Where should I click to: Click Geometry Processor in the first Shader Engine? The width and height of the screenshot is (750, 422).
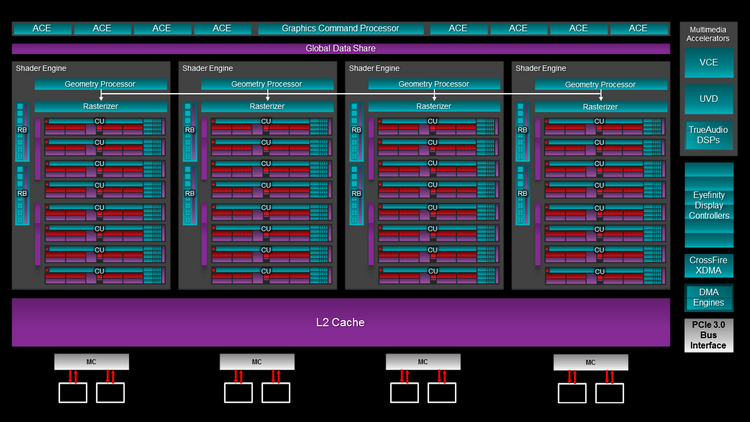click(100, 85)
